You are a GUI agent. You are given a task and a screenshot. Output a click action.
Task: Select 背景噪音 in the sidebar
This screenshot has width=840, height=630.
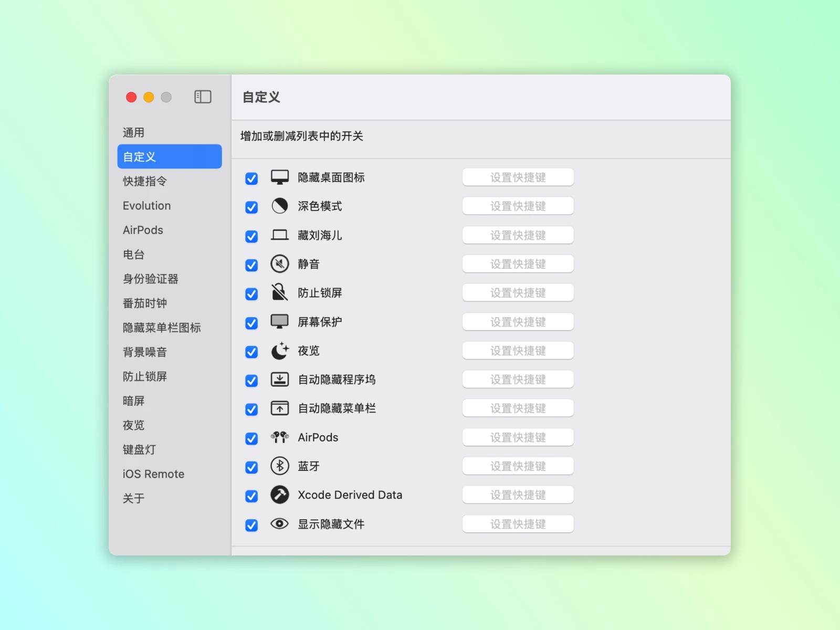point(170,352)
